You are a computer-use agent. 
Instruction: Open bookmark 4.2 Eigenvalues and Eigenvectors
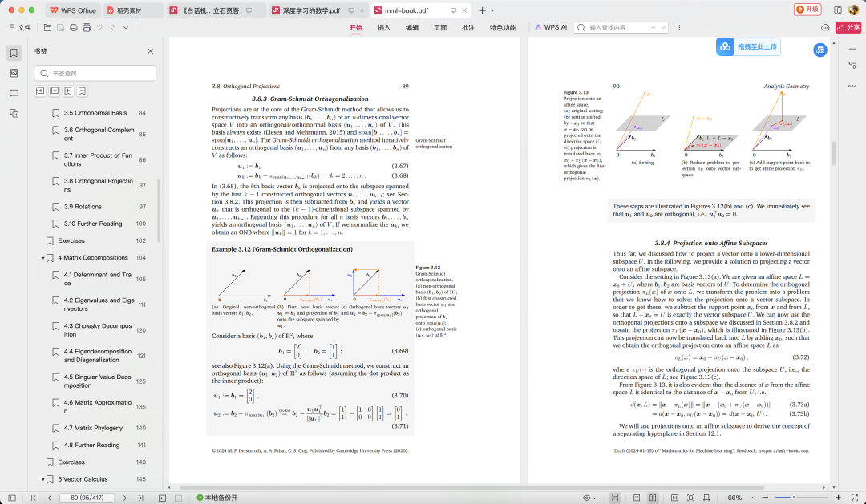(x=99, y=304)
